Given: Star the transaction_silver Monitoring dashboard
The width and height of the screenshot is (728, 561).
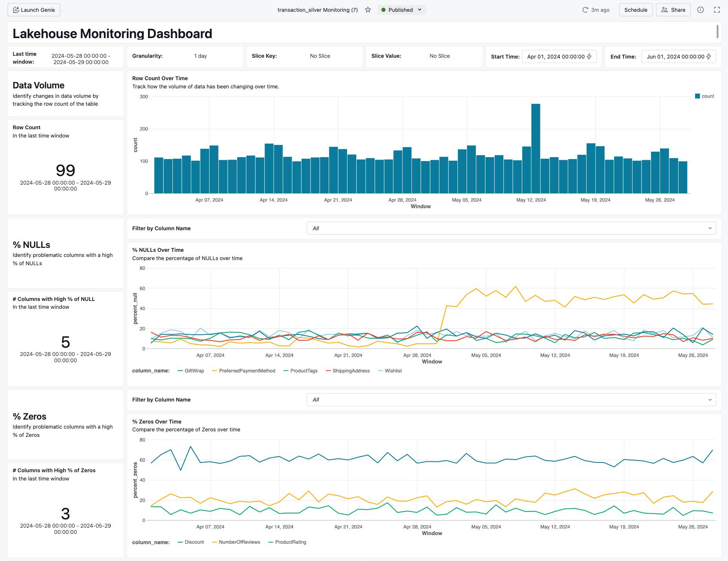Looking at the screenshot, I should tap(368, 10).
